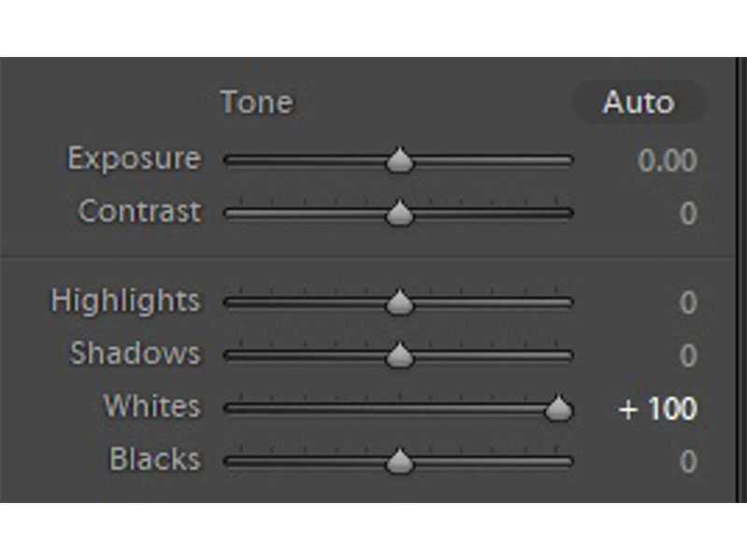Select the Shadows value field
The height and width of the screenshot is (560, 747).
pos(687,356)
